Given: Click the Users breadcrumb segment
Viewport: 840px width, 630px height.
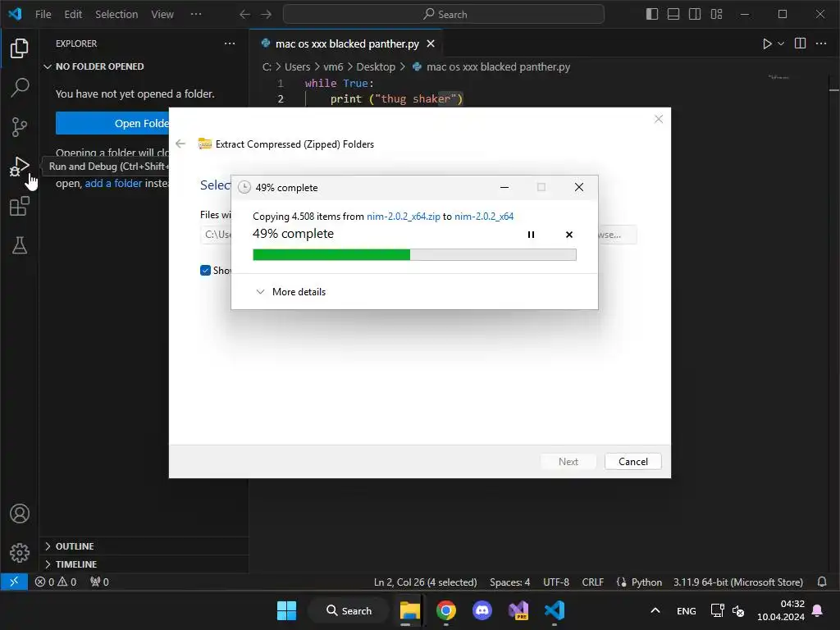Looking at the screenshot, I should 297,67.
